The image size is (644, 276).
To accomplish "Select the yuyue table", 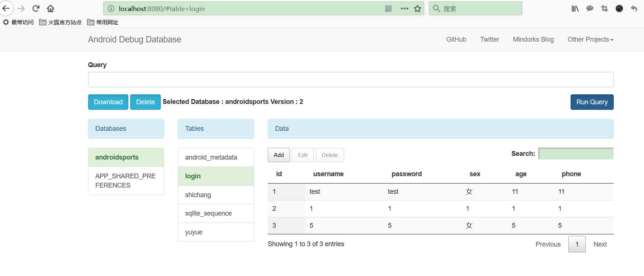I will 216,232.
